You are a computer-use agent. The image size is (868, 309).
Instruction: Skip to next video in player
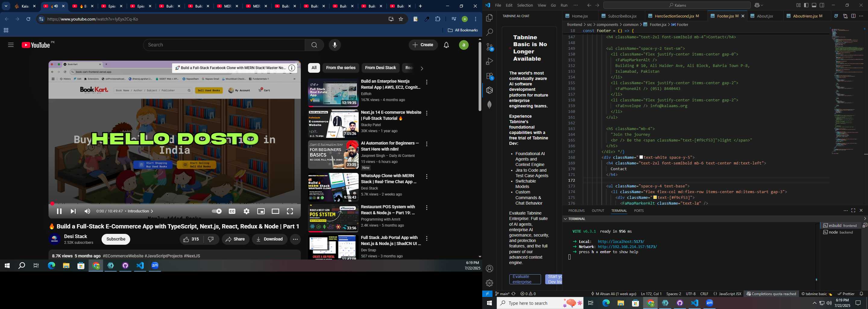click(x=73, y=211)
